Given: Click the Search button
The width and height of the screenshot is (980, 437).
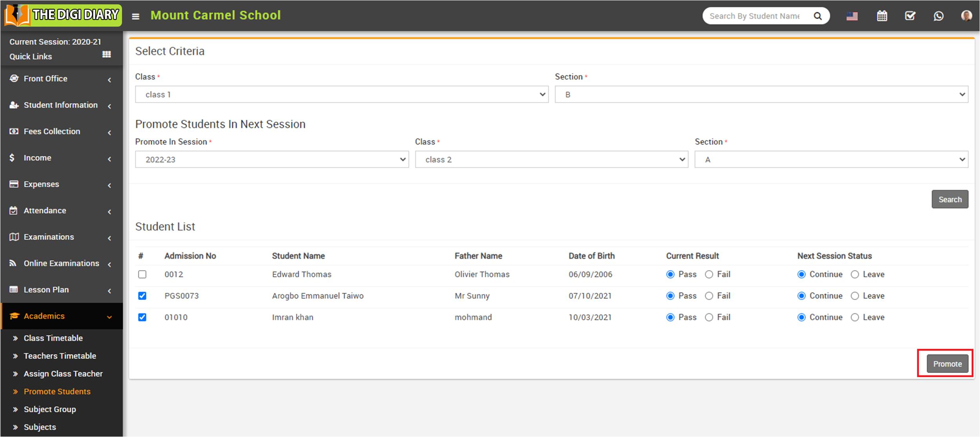Looking at the screenshot, I should point(949,199).
